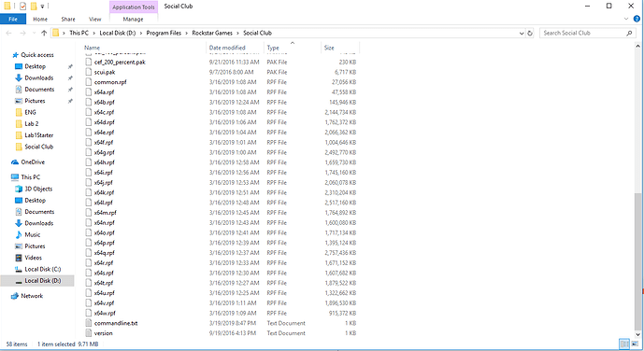Open the Help question mark icon
The width and height of the screenshot is (644, 351).
[637, 19]
